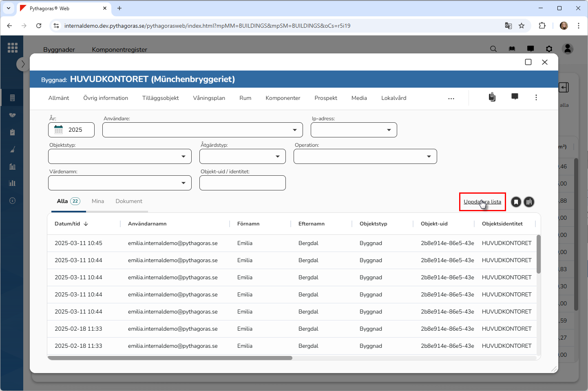Click the Uppdatera lista link
Viewport: 588px width, 391px height.
pyautogui.click(x=482, y=202)
